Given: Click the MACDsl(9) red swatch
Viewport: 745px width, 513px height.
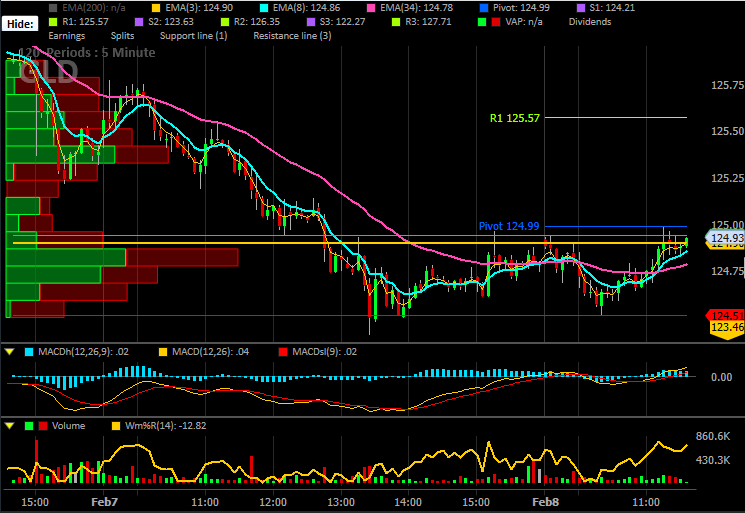Looking at the screenshot, I should 283,352.
